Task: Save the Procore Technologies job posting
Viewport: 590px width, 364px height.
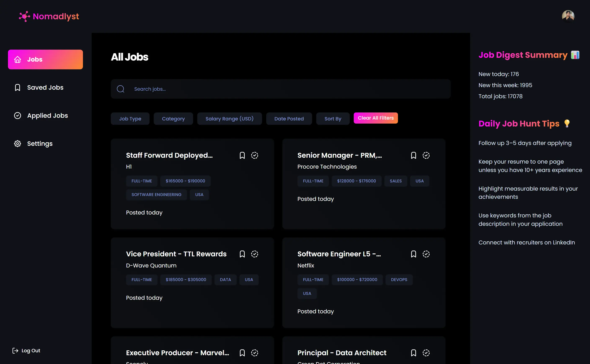Action: coord(413,156)
